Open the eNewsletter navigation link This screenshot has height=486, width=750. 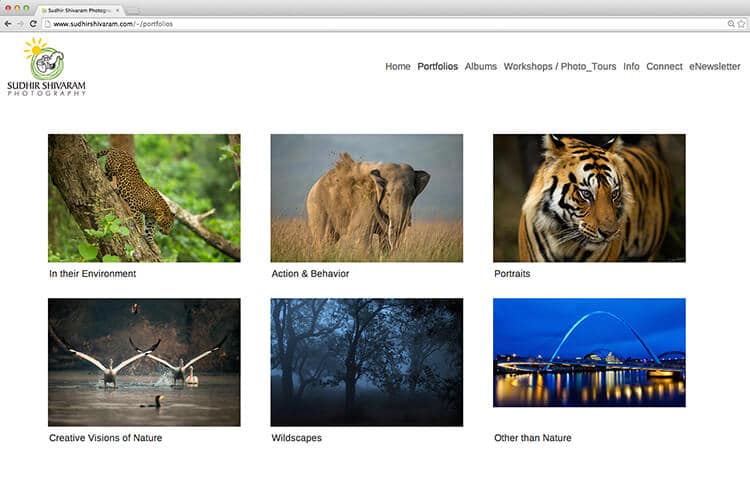click(714, 67)
